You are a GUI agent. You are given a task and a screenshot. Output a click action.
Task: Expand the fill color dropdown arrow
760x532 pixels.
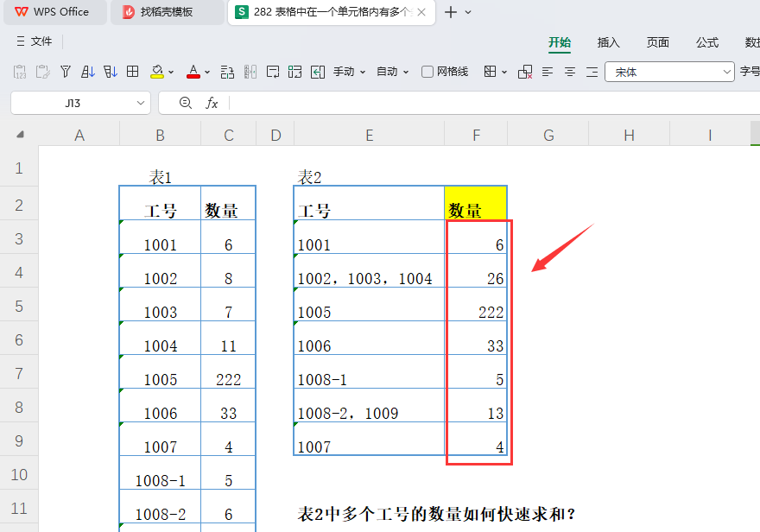click(x=171, y=73)
